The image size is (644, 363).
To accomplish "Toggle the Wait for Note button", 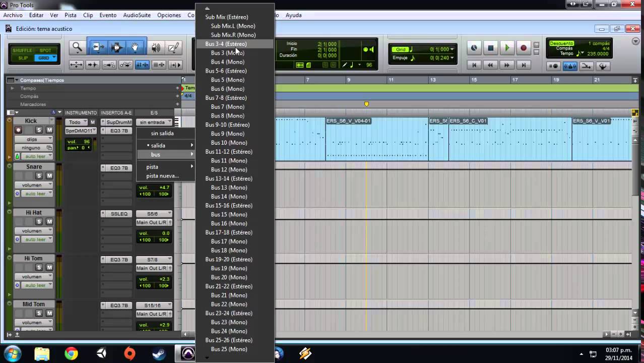I will point(554,66).
